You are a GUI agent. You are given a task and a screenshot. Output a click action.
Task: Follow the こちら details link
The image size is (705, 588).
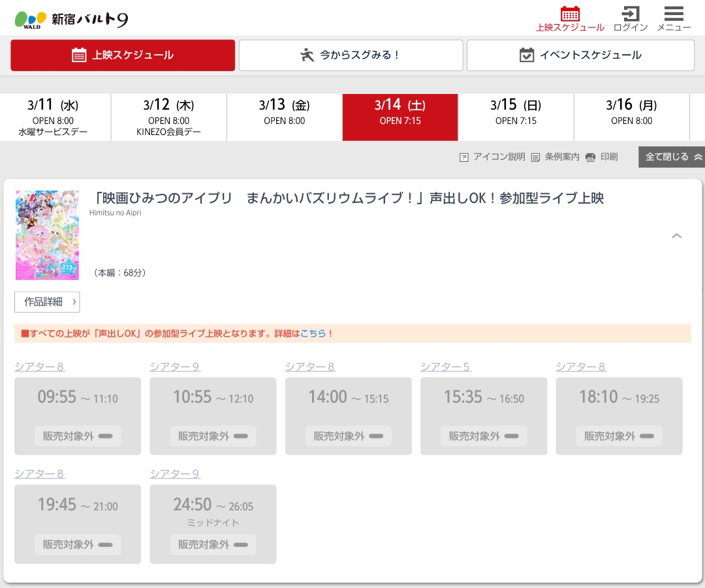[x=313, y=333]
